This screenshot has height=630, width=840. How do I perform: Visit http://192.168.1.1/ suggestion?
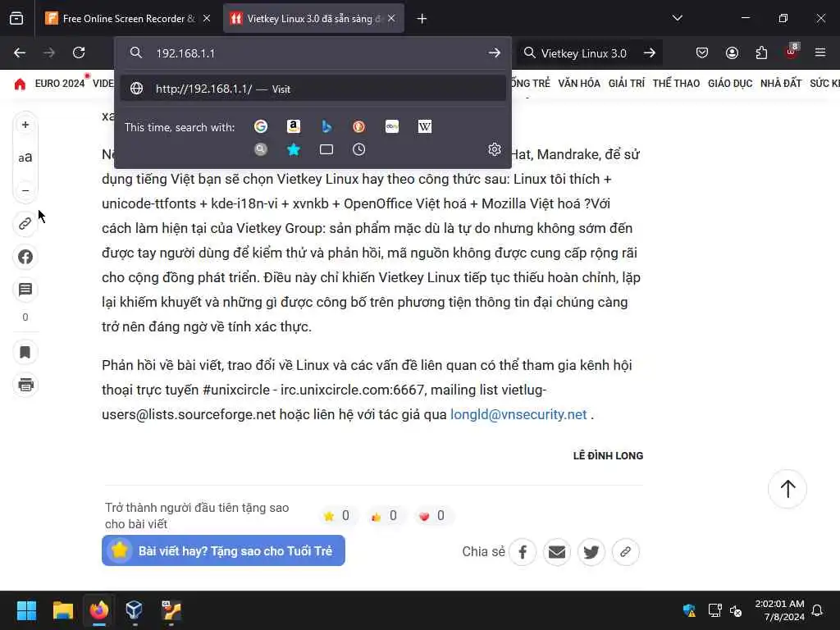point(313,89)
